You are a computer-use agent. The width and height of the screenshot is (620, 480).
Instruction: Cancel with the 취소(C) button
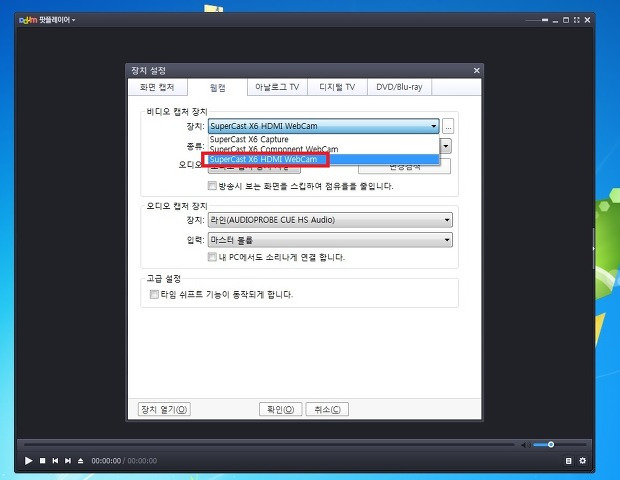(327, 409)
